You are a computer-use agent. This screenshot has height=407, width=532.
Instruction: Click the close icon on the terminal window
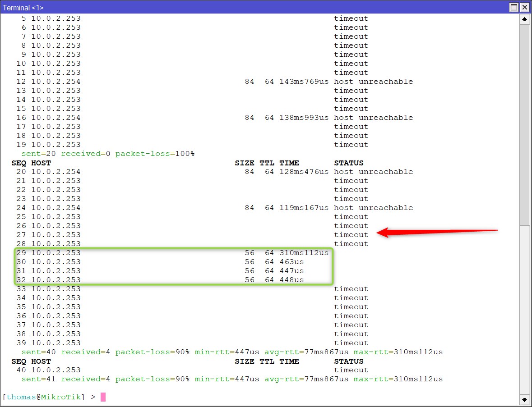coord(525,7)
